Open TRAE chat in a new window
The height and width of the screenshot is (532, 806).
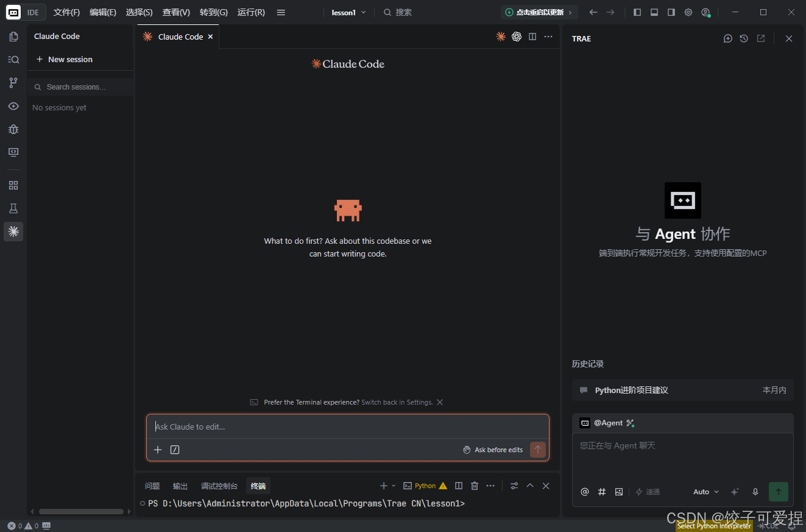(x=761, y=38)
